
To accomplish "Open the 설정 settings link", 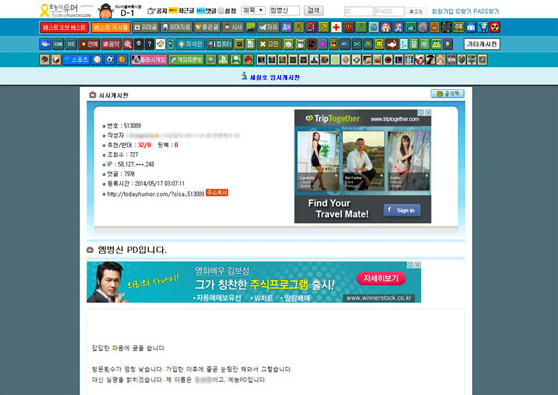I will [227, 11].
